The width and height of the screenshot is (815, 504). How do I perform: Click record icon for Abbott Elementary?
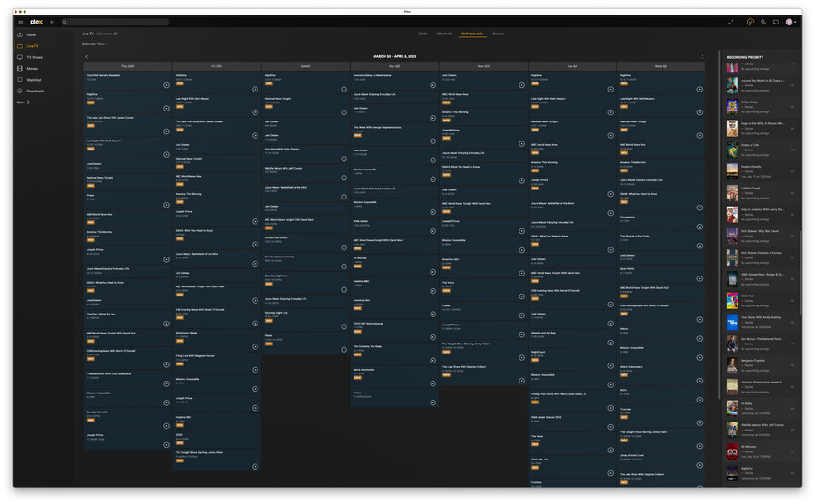(x=700, y=381)
